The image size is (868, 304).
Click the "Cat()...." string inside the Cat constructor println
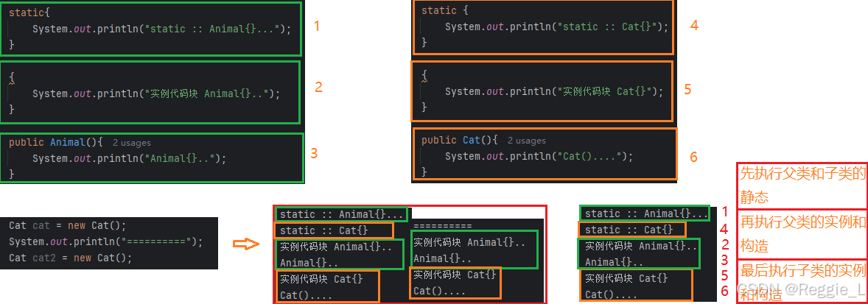pos(589,157)
